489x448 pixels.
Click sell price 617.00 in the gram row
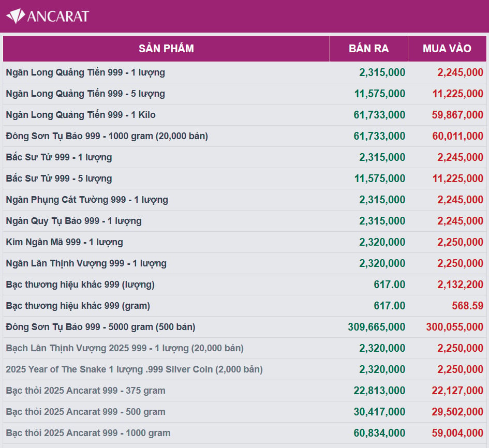(390, 306)
